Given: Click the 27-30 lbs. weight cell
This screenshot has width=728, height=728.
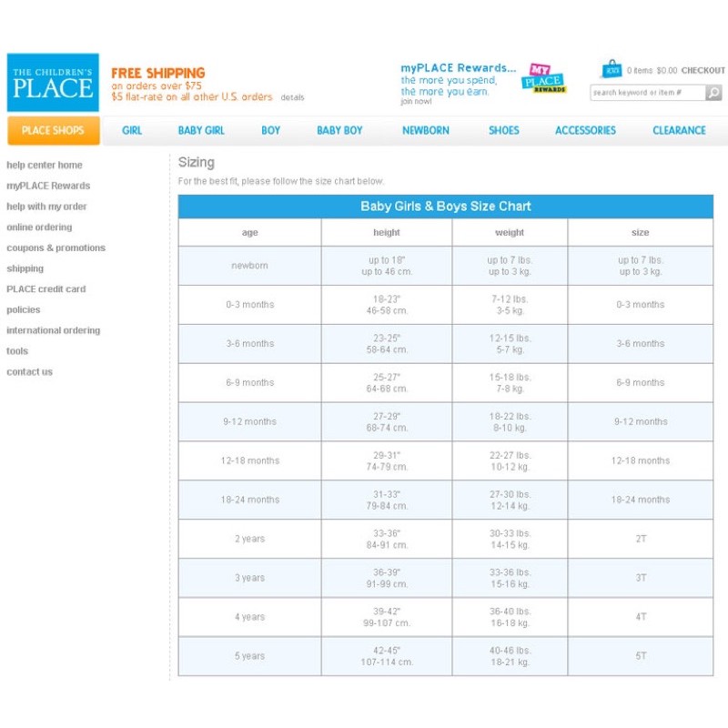Looking at the screenshot, I should [x=510, y=500].
